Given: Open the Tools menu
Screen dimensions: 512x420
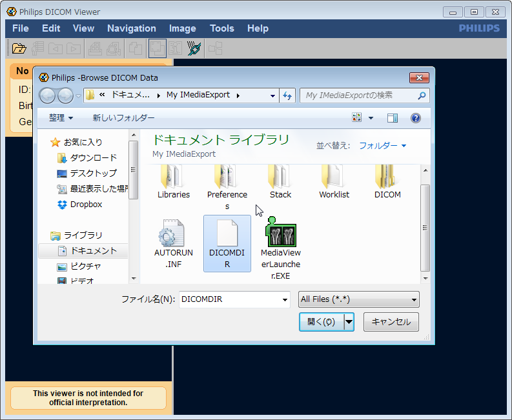Looking at the screenshot, I should point(222,28).
